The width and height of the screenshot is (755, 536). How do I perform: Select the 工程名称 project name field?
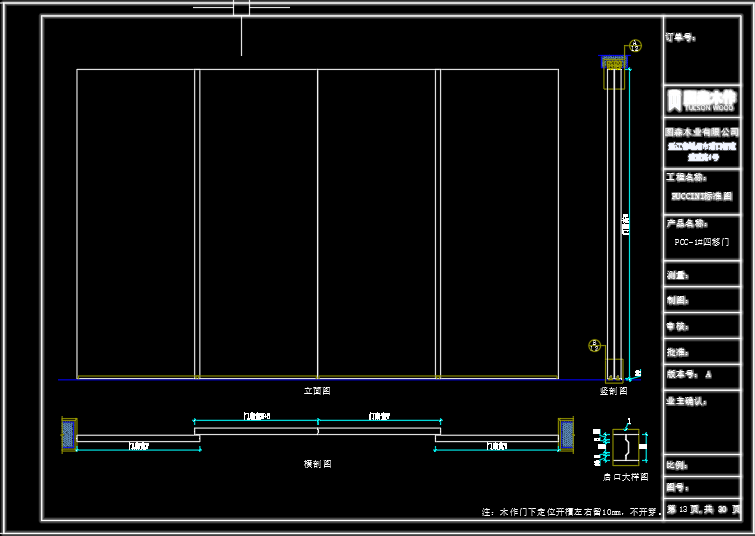687,176
